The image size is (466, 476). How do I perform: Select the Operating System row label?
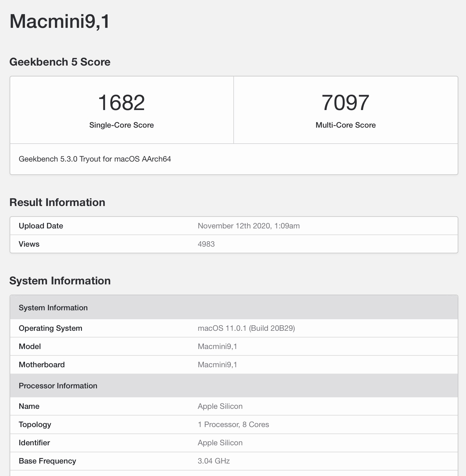coord(51,328)
